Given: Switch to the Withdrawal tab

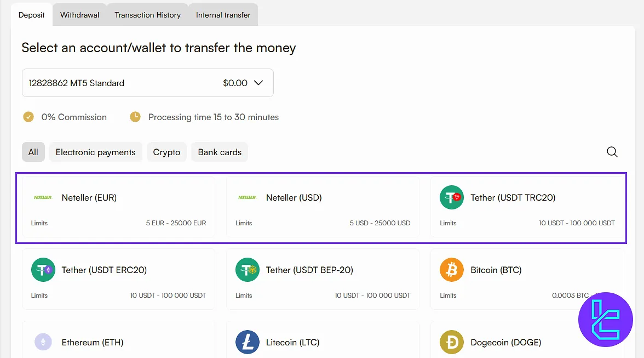Looking at the screenshot, I should (x=80, y=15).
